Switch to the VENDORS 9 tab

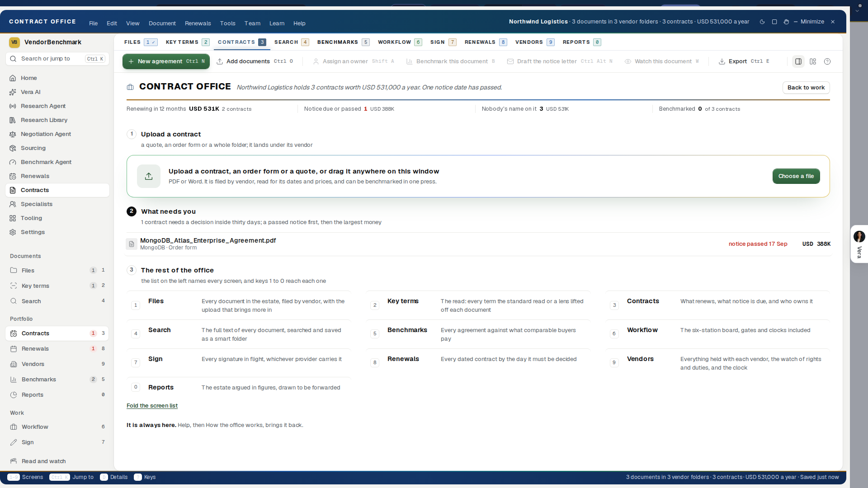click(535, 42)
